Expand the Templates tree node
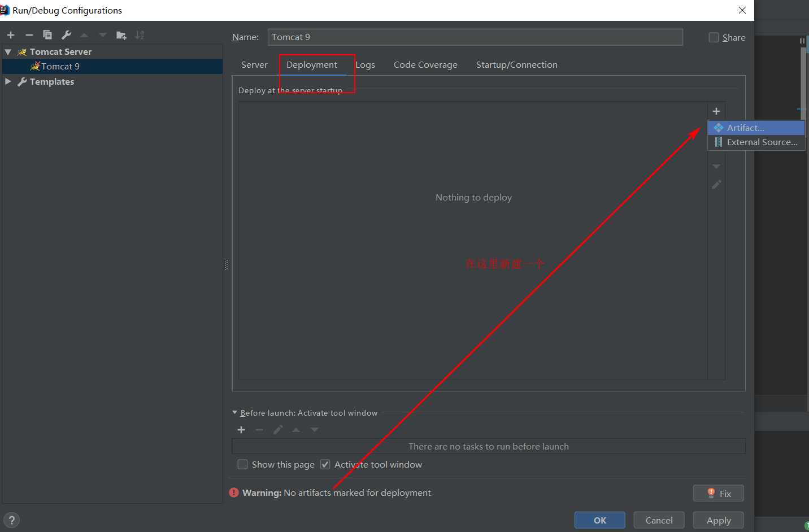 click(8, 81)
